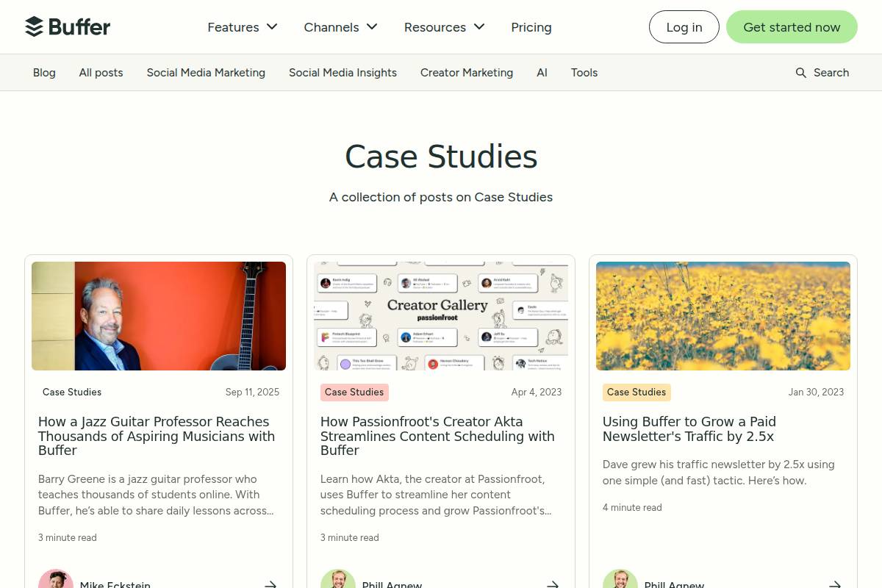882x588 pixels.
Task: Open Mike Eckstein's author avatar
Action: tap(57, 581)
